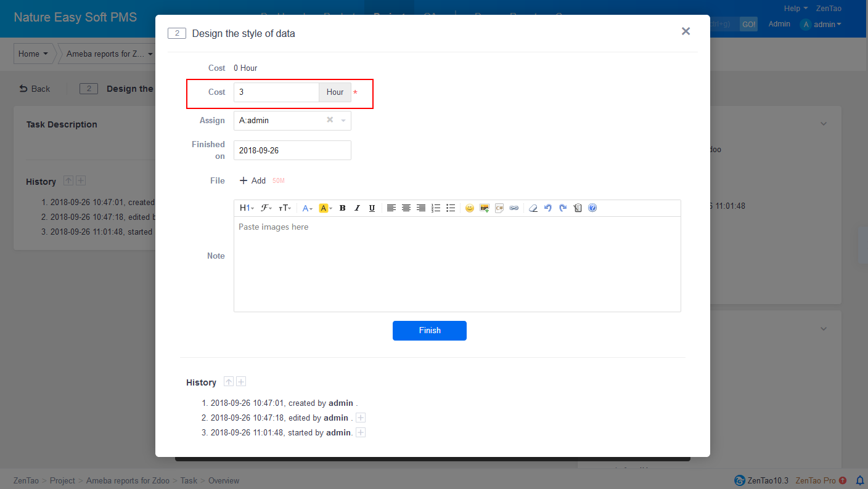Expand the first history entry in dialog

[x=361, y=418]
